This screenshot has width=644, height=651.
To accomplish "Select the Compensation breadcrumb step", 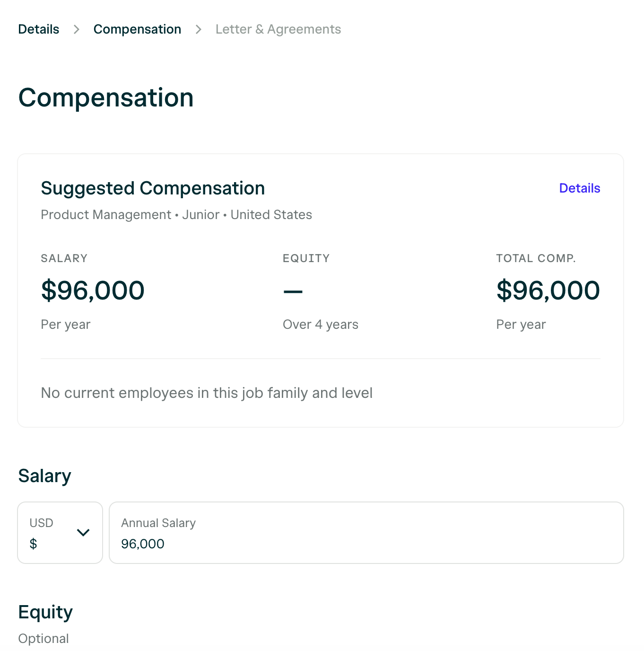I will [137, 29].
